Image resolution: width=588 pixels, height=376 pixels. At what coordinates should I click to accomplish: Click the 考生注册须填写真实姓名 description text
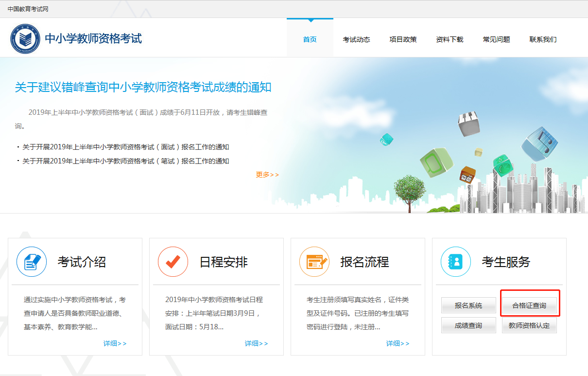358,313
